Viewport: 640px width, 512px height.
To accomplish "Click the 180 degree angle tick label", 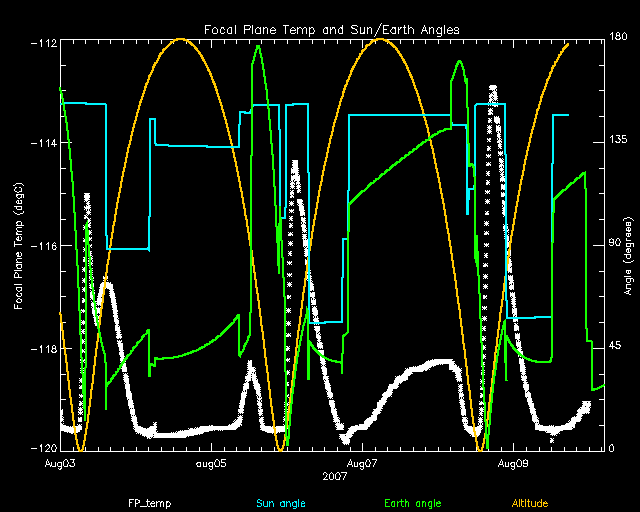I will click(617, 38).
